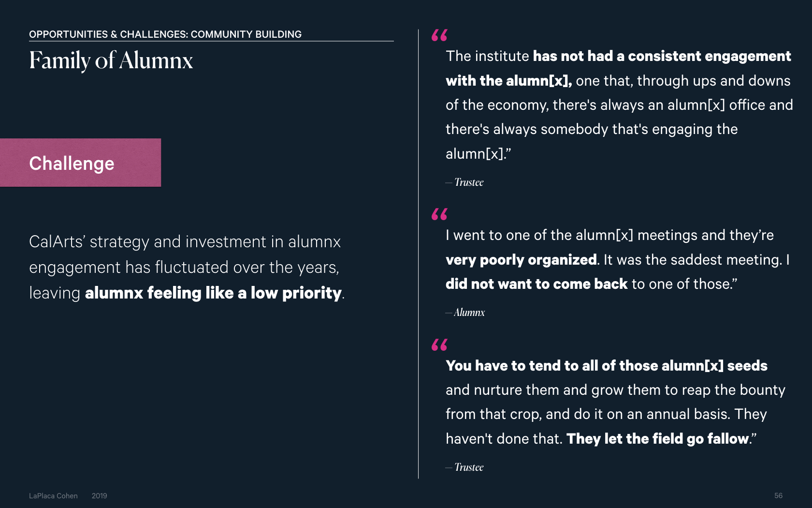Click bold phrase 'They let the field go fallow'
Screen dimensions: 812x508
[657, 439]
